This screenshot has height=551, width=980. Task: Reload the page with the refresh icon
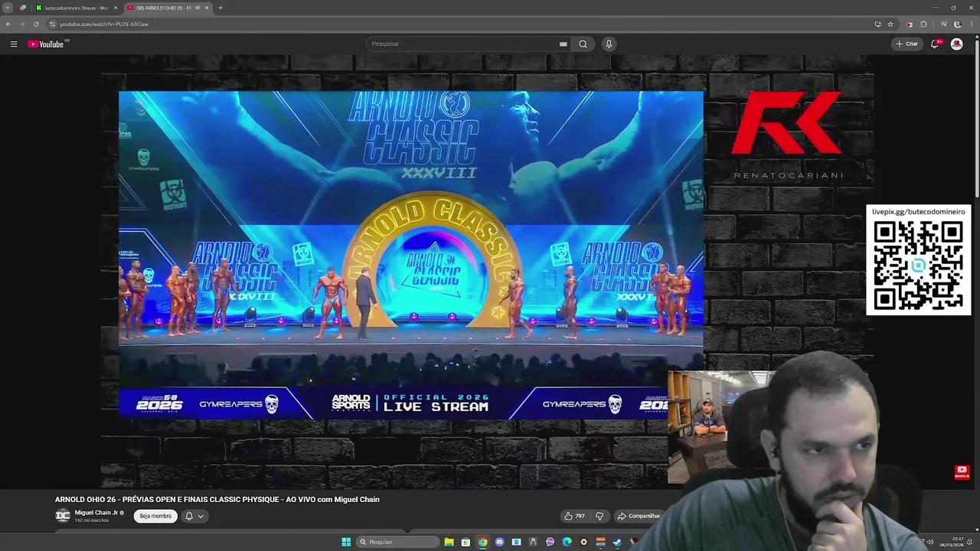(35, 24)
